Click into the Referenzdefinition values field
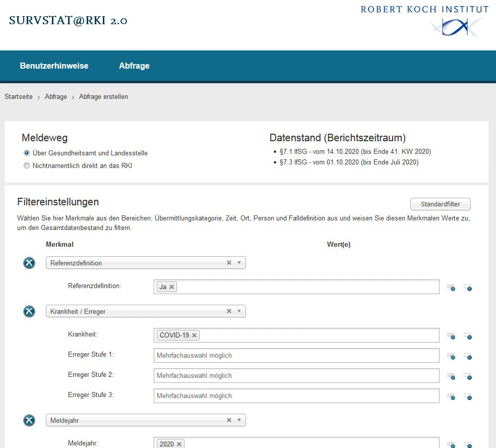The height and width of the screenshot is (448, 496). (296, 287)
